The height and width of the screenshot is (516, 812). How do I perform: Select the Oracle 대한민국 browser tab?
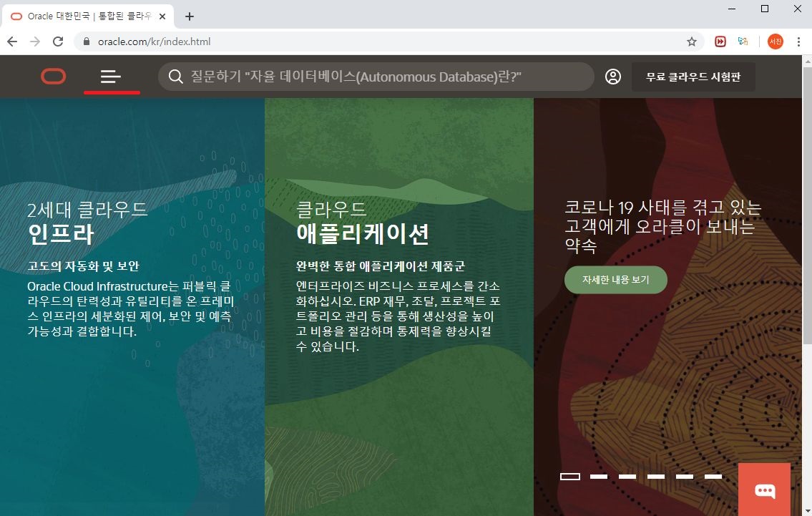88,16
